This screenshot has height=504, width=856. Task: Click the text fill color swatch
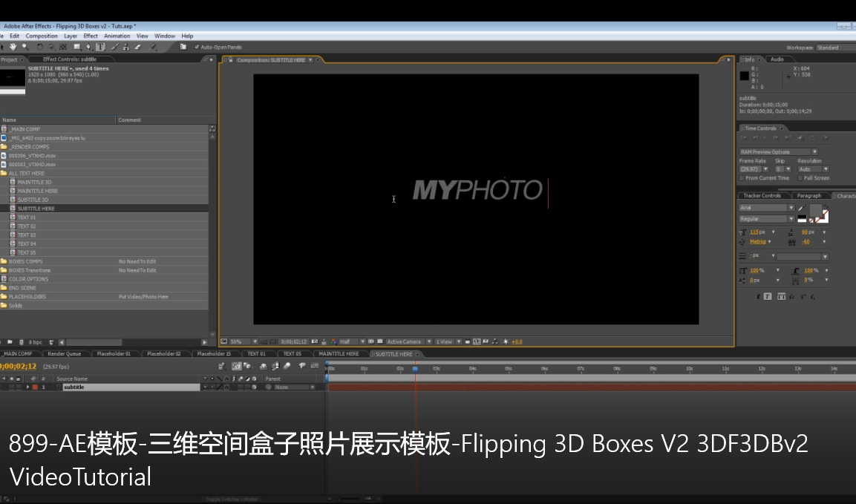coord(816,210)
